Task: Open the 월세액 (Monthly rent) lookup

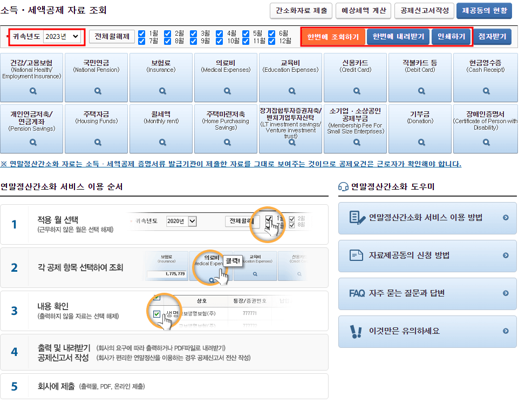Action: click(x=161, y=143)
